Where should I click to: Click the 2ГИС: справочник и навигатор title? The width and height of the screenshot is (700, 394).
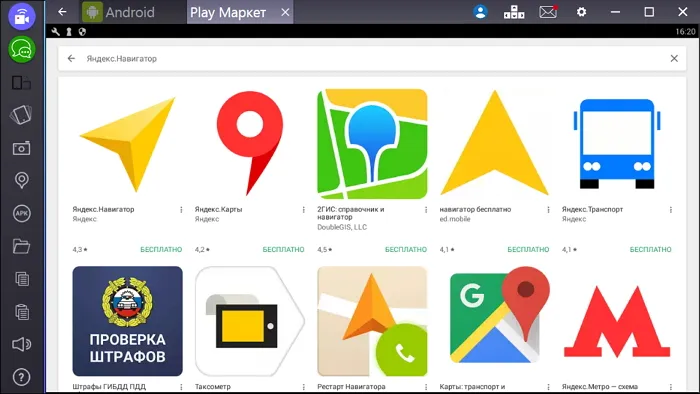pos(350,213)
